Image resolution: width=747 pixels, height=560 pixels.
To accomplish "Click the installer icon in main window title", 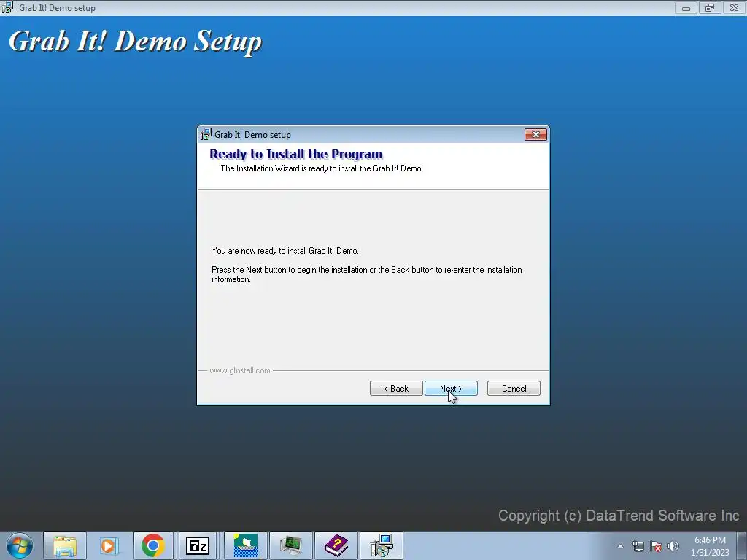I will tap(7, 7).
